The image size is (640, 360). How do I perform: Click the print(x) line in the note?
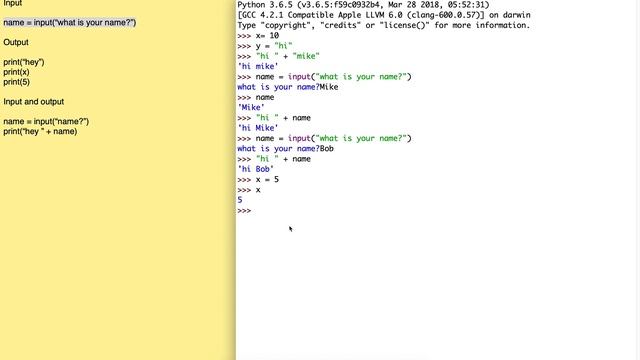16,72
